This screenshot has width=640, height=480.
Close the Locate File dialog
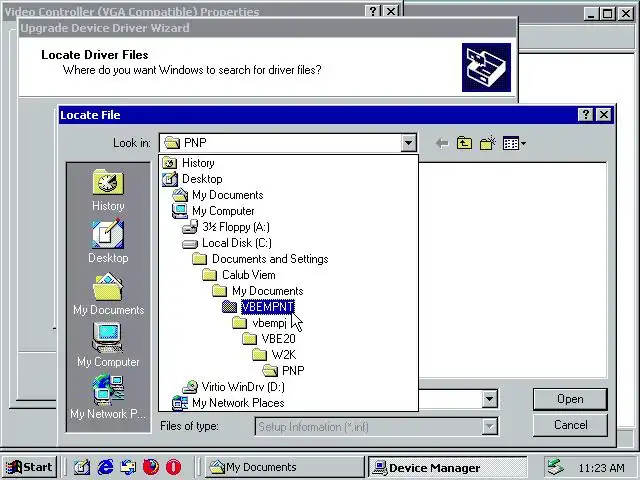pos(604,115)
